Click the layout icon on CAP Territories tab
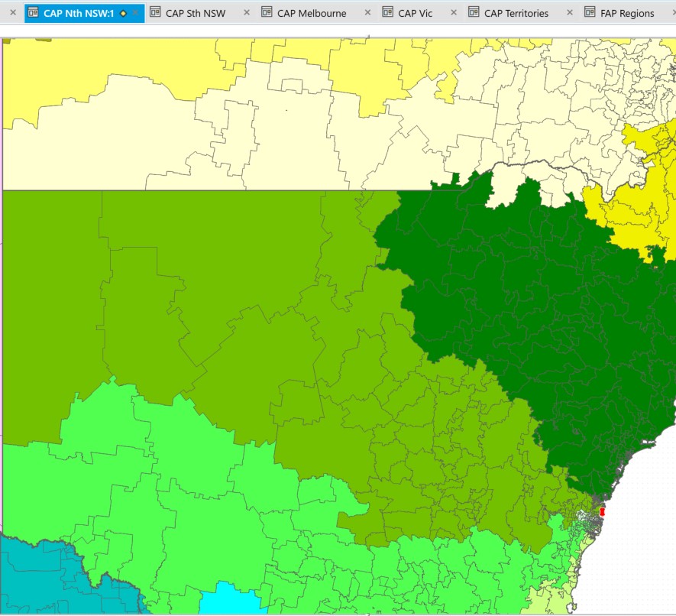The image size is (676, 616). tap(474, 12)
